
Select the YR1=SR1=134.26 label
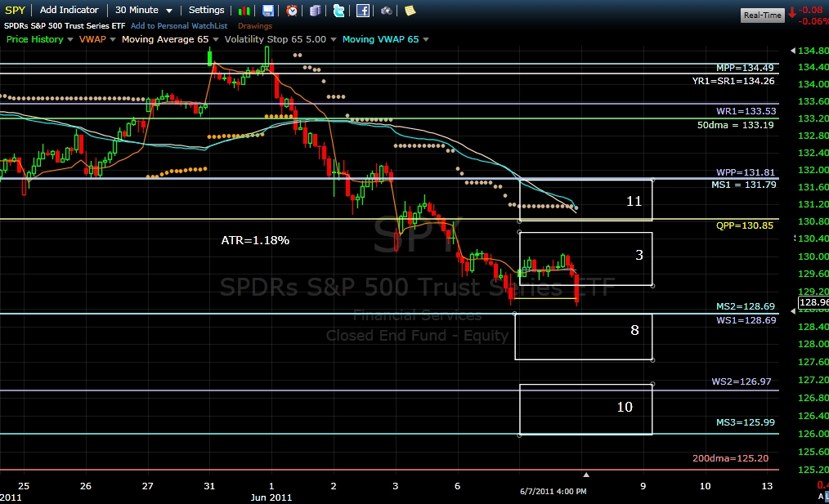tap(733, 81)
